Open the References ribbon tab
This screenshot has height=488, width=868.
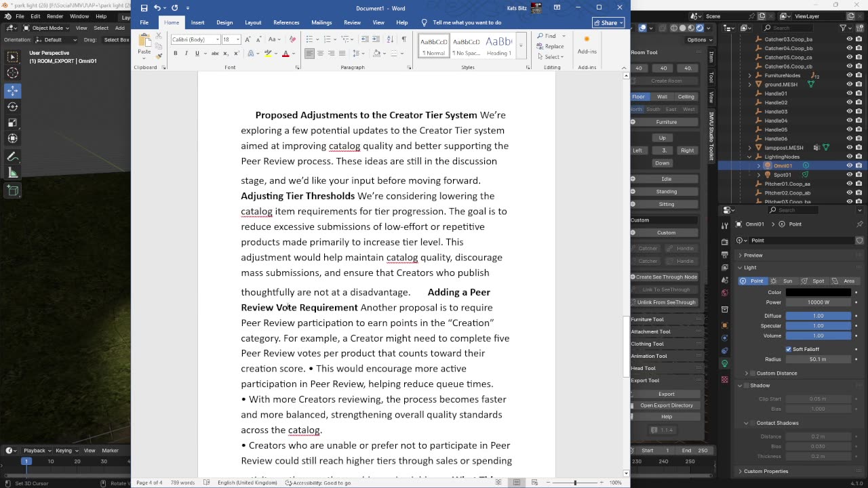286,22
